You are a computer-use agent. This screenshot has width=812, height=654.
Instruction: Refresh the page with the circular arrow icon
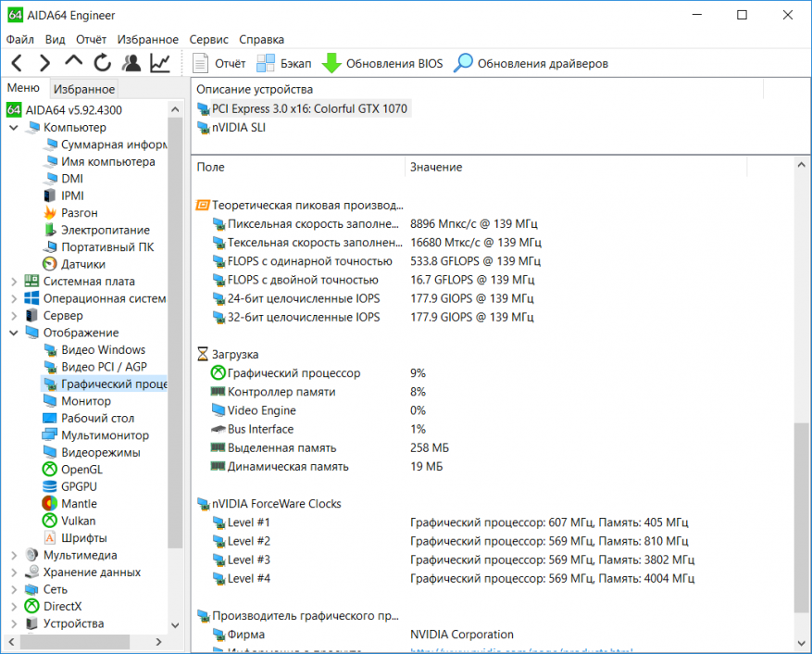(103, 63)
